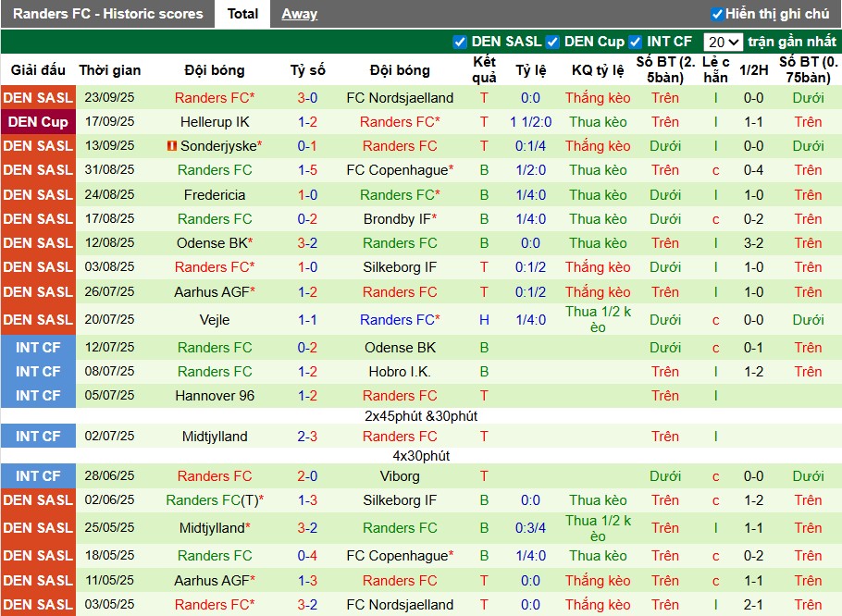Click the Brondby IF team link
The image size is (842, 616).
(397, 218)
